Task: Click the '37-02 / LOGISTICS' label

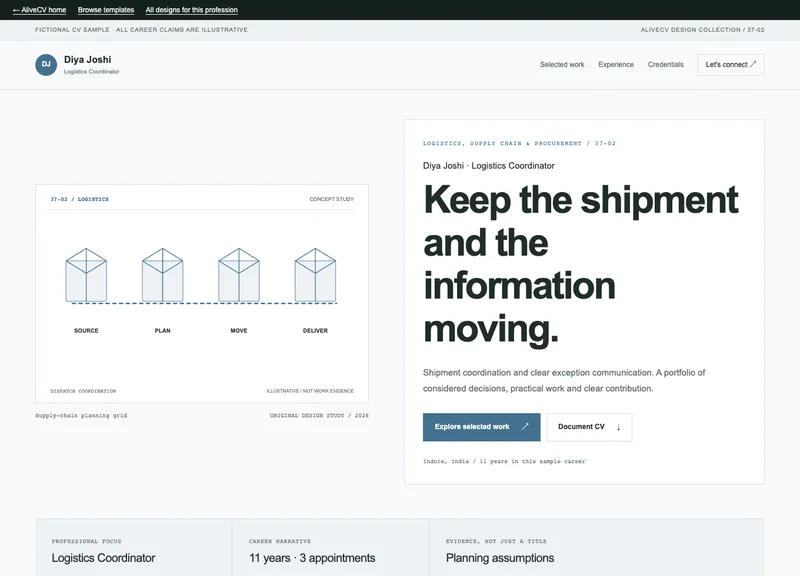Action: (x=79, y=199)
